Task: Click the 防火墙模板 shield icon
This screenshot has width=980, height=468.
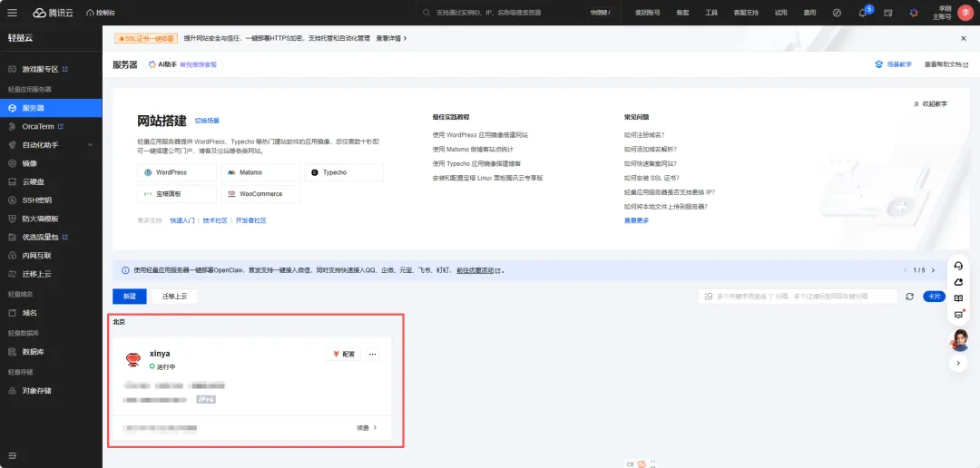Action: pos(12,219)
